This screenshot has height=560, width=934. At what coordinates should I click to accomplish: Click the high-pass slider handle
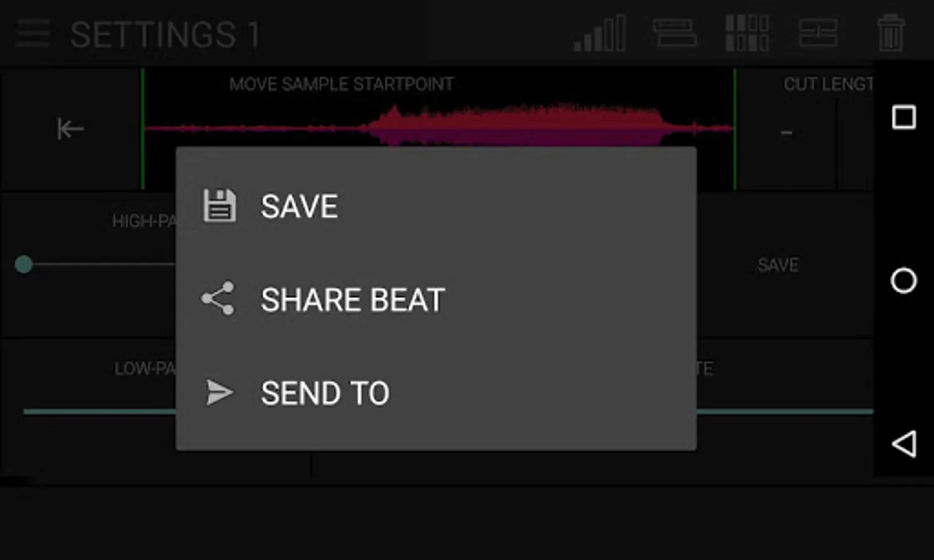pos(24,264)
